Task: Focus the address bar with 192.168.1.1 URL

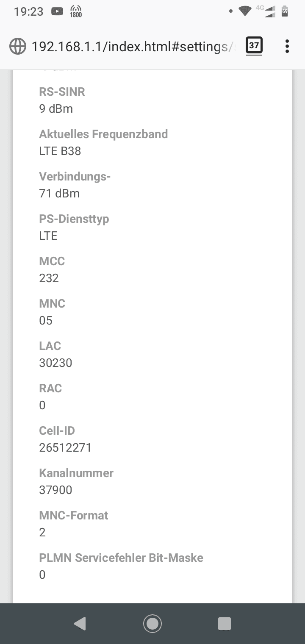Action: coord(131,46)
